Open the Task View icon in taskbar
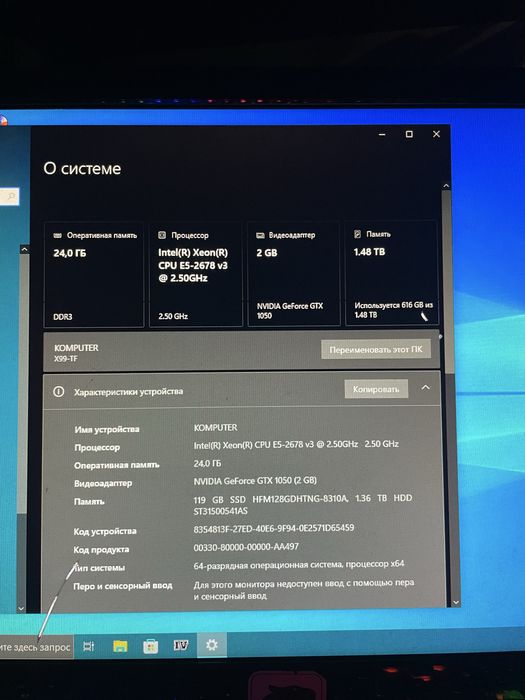The image size is (525, 700). (x=88, y=646)
